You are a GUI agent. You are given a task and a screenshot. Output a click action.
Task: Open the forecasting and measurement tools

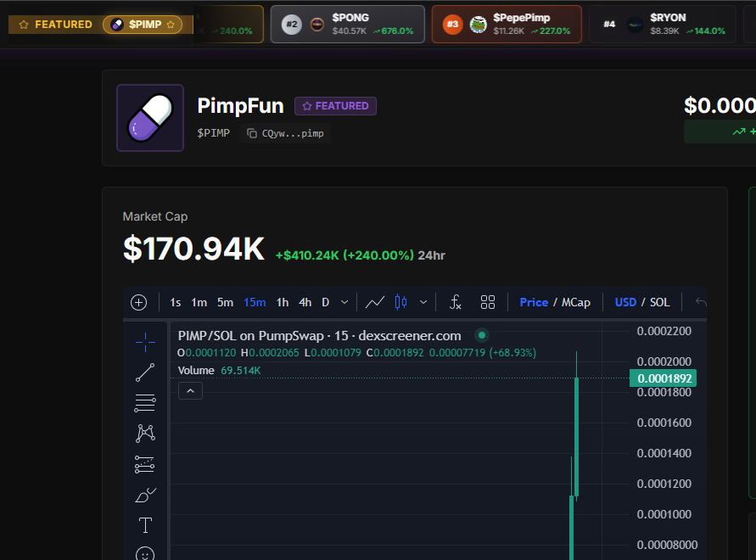click(x=144, y=464)
